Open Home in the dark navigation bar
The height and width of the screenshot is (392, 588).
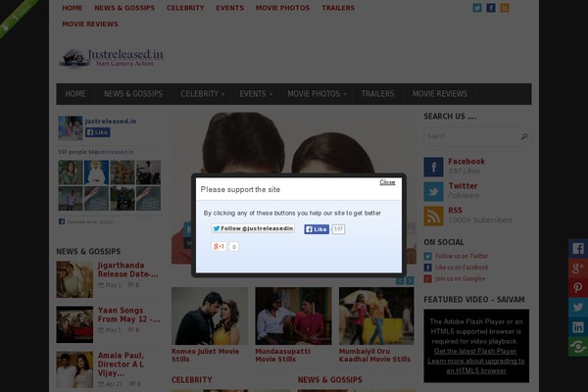coord(75,94)
